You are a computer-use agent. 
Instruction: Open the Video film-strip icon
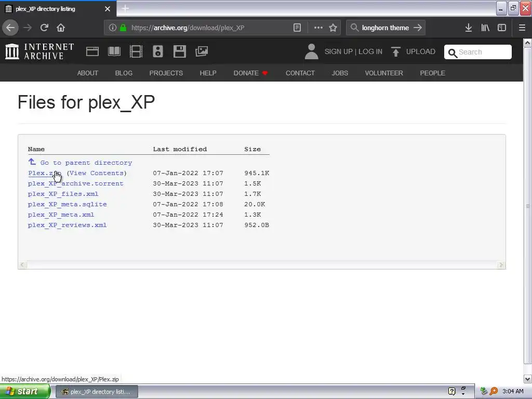point(136,51)
